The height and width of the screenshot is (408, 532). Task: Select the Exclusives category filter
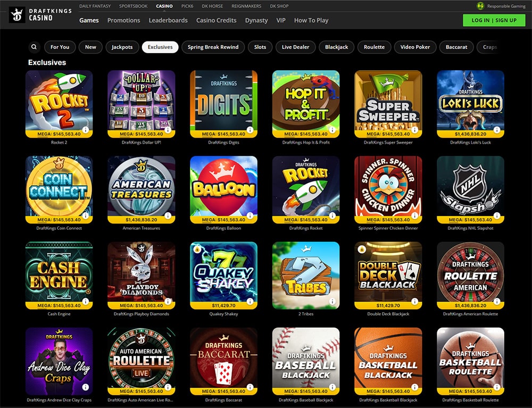point(160,47)
